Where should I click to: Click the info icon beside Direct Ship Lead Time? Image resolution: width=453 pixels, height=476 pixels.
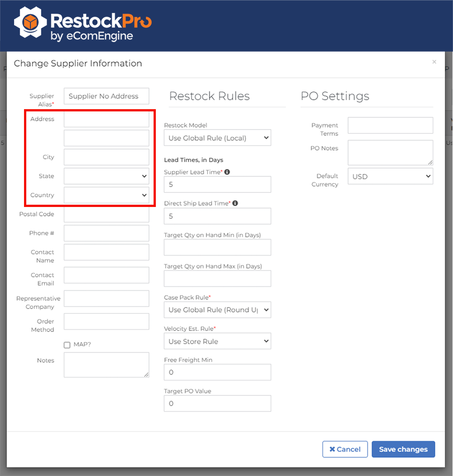pyautogui.click(x=235, y=203)
